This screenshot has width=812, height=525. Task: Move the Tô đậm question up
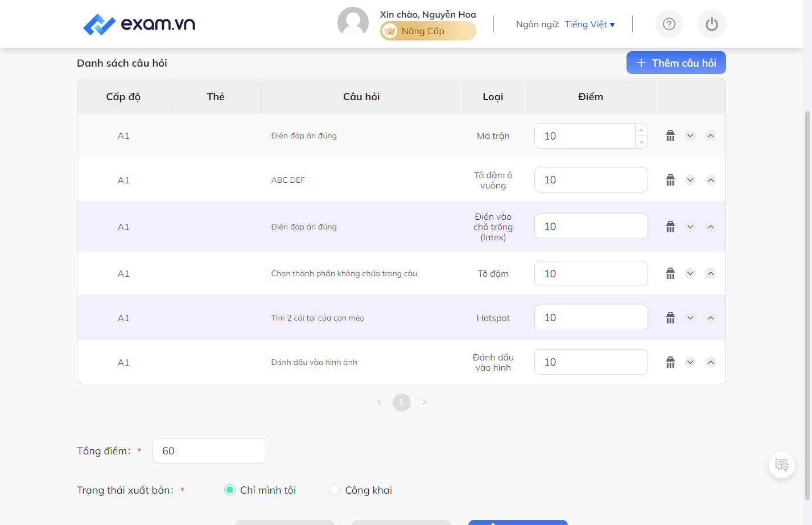711,273
